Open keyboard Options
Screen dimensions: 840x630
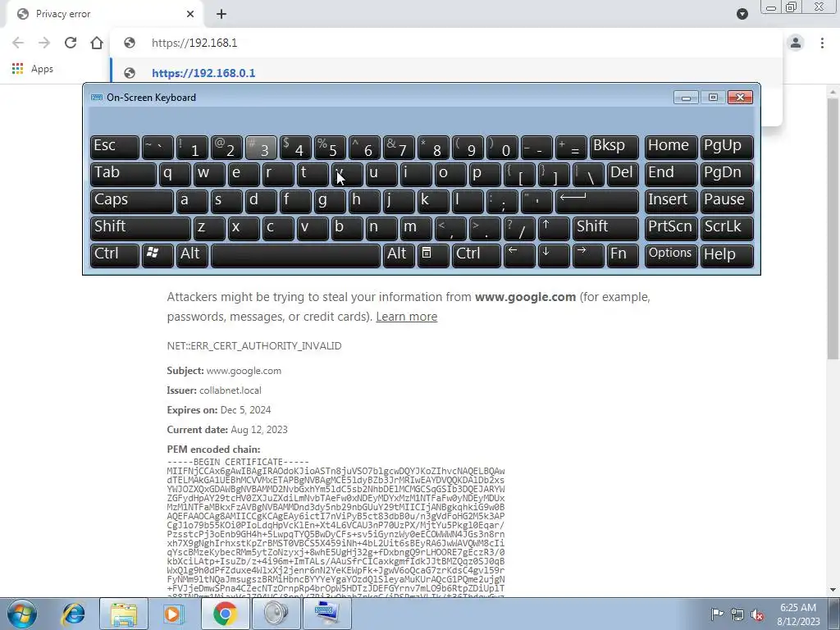(x=671, y=255)
